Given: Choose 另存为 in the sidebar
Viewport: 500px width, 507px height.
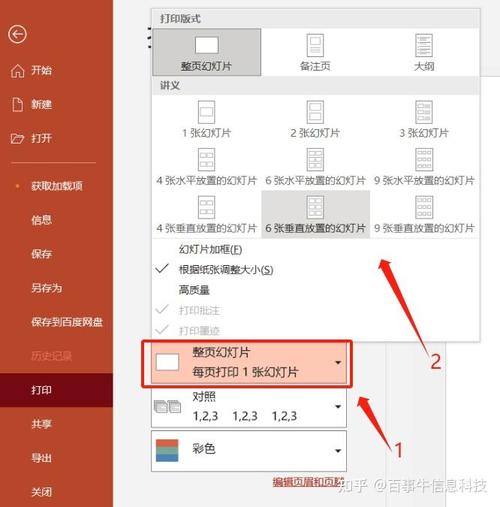Looking at the screenshot, I should tap(47, 288).
